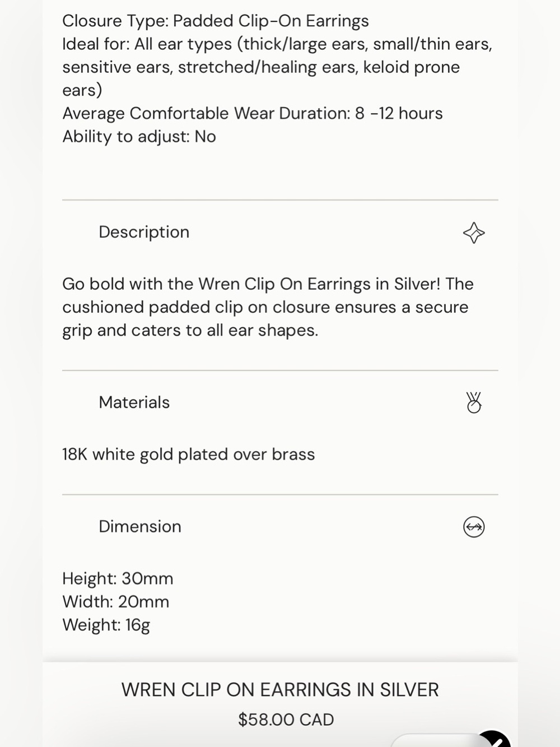Collapse the Materials section header
This screenshot has height=747, width=560.
(x=280, y=402)
